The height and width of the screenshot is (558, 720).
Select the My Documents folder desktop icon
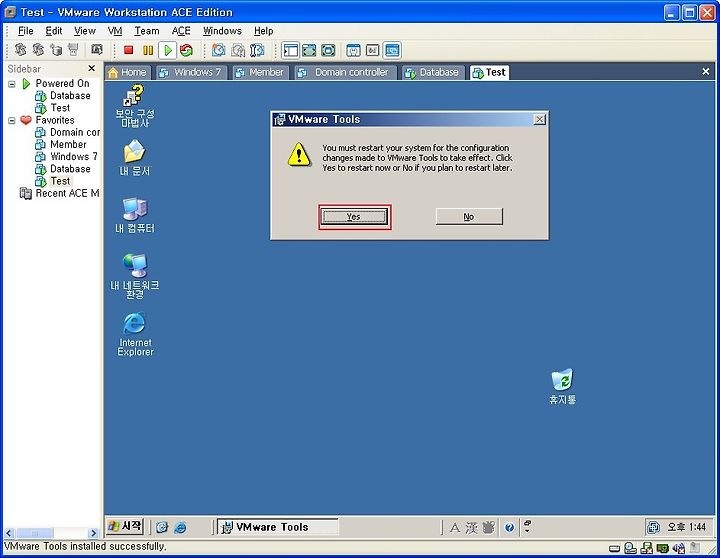coord(135,158)
